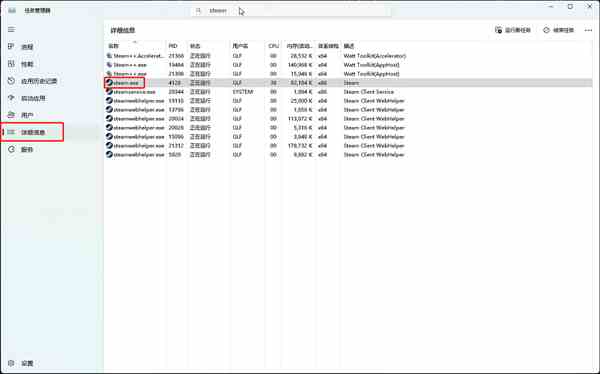Sort by the 用户名 (User name) column header
The height and width of the screenshot is (374, 600).
click(247, 46)
